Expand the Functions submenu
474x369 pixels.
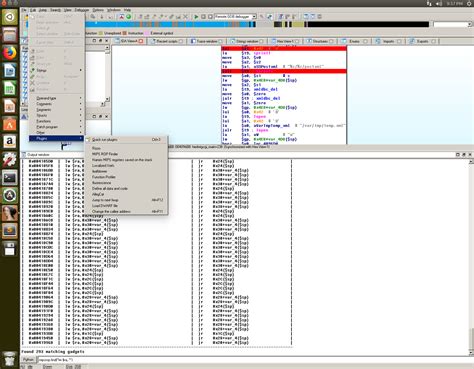56,121
